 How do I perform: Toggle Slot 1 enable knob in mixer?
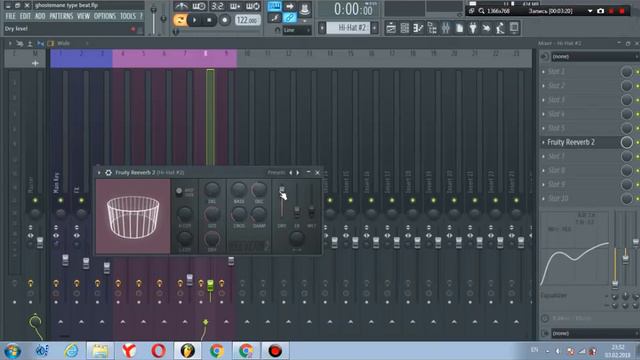(x=627, y=72)
